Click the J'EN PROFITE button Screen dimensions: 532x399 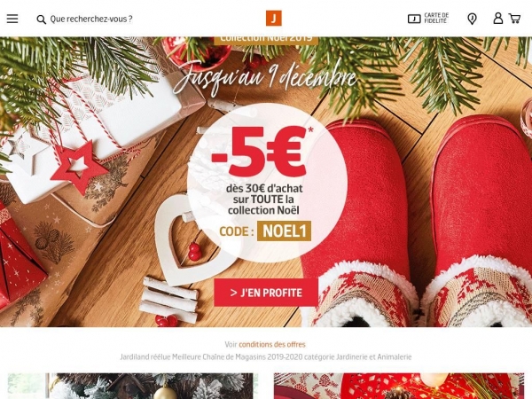pyautogui.click(x=266, y=293)
